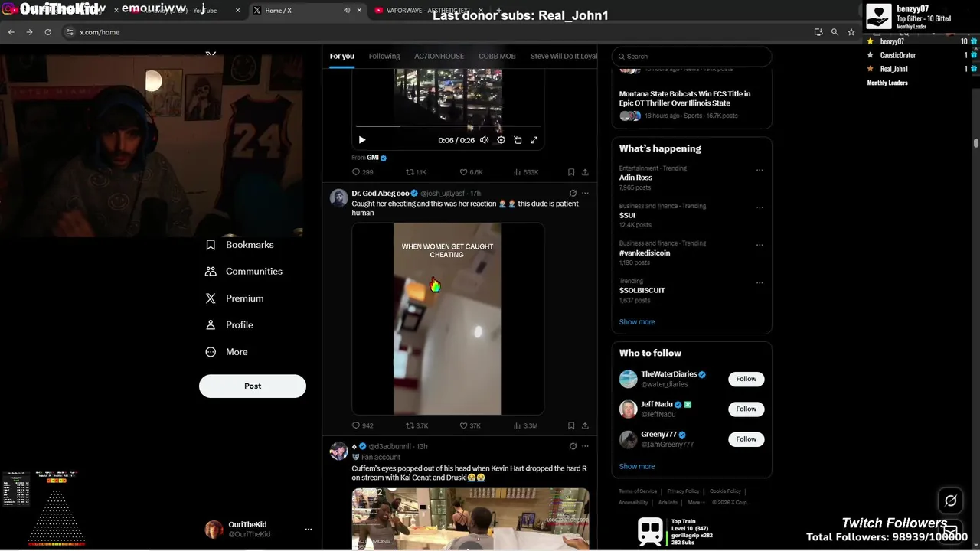
Task: Open Grok actions on Dr. God Abeg post
Action: pyautogui.click(x=573, y=194)
